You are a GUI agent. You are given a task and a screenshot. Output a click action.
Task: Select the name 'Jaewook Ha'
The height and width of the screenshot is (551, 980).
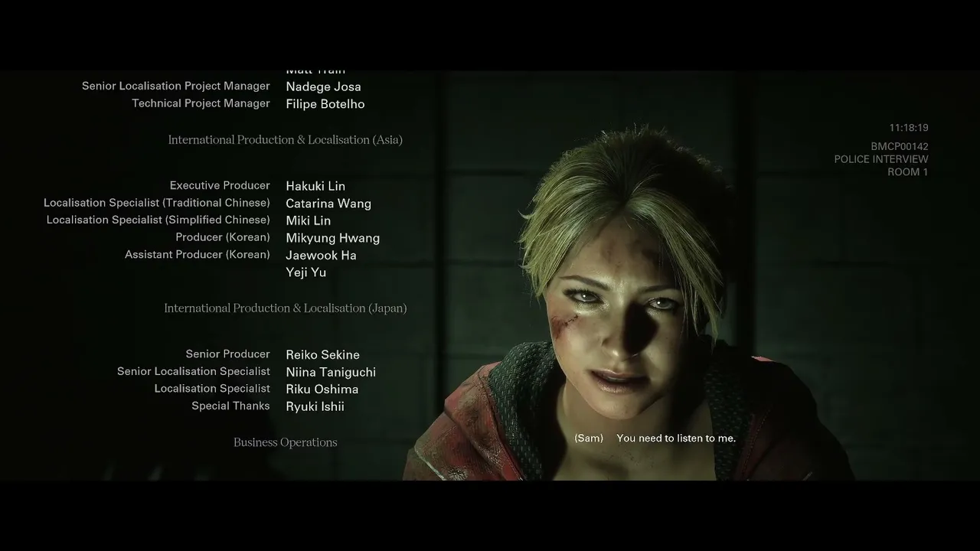(x=321, y=255)
